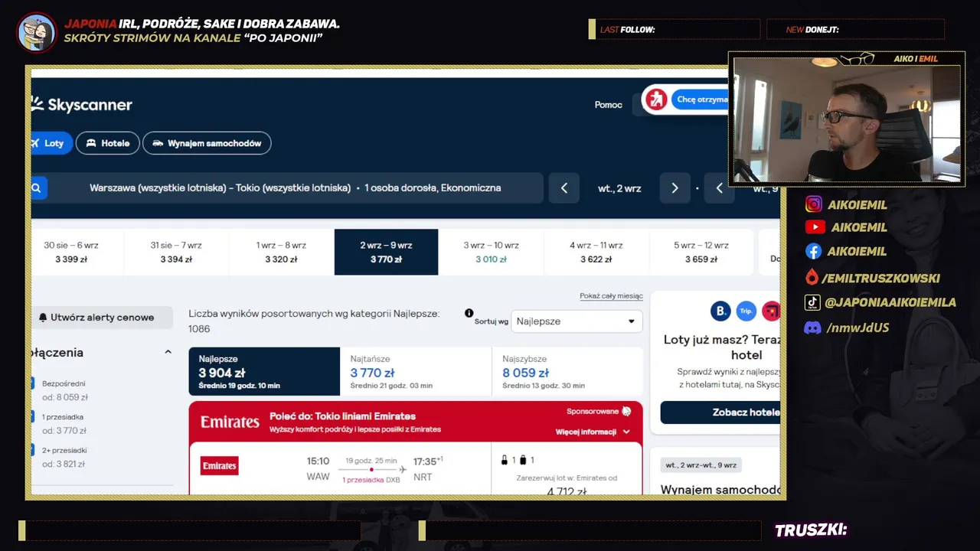980x551 pixels.
Task: Toggle the Bezpośredni checkbox
Action: tap(33, 383)
